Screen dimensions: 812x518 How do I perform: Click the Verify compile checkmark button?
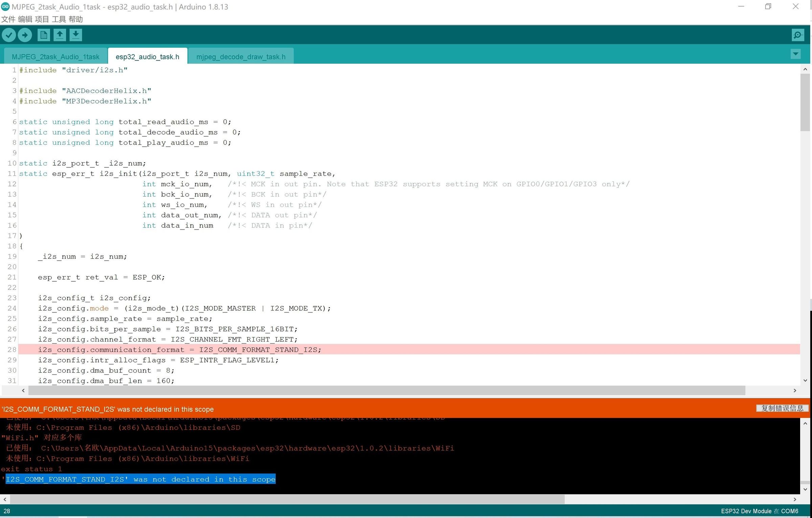[9, 35]
